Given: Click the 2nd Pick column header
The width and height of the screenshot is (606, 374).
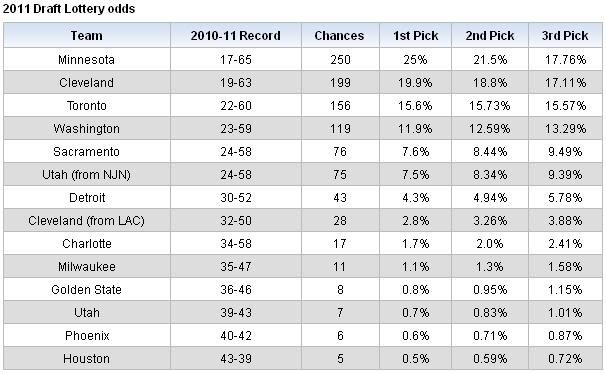Looking at the screenshot, I should (490, 36).
